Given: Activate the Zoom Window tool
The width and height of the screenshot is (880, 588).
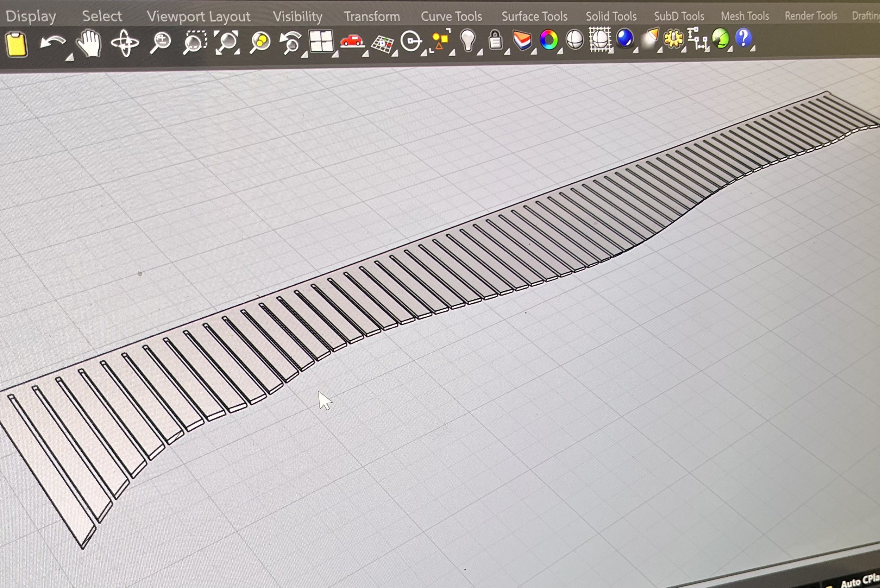Looking at the screenshot, I should point(195,42).
